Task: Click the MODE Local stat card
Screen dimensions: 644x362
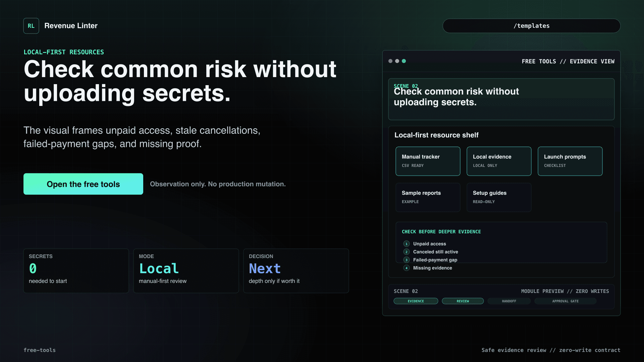Action: coord(186,271)
